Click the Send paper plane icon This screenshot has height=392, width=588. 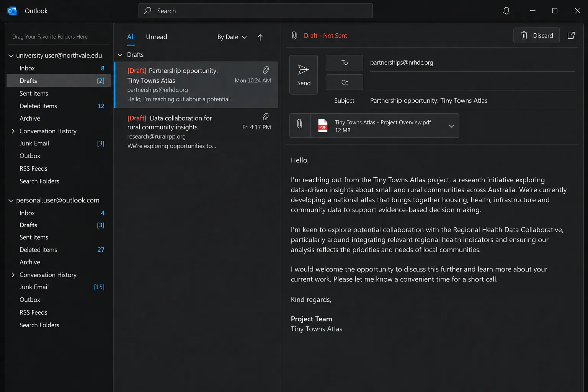coord(304,70)
